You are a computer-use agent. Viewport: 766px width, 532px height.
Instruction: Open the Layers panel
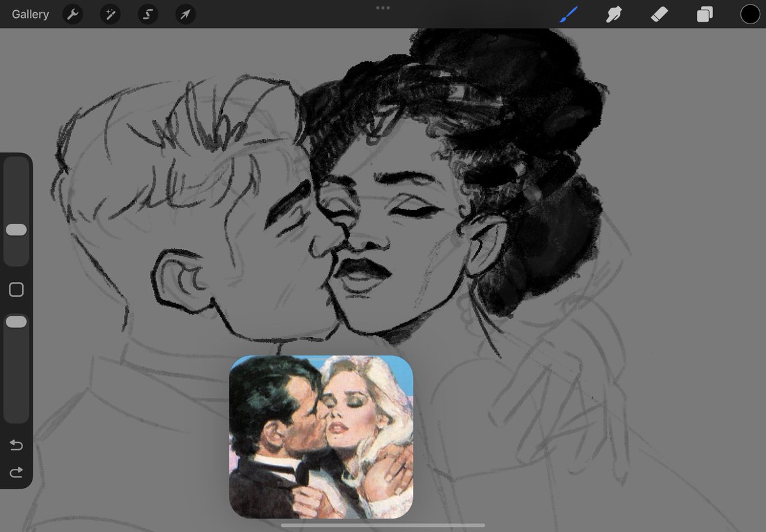coord(705,14)
